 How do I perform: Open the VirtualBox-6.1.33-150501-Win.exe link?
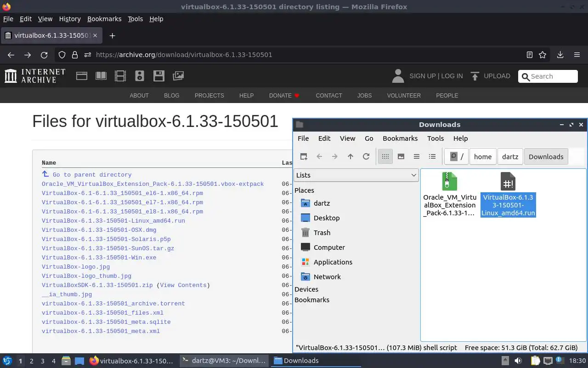tap(99, 258)
